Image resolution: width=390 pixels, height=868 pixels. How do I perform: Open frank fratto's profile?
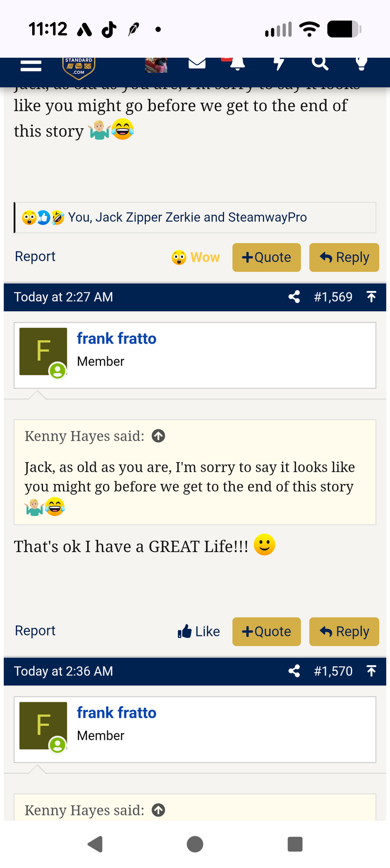coord(117,338)
